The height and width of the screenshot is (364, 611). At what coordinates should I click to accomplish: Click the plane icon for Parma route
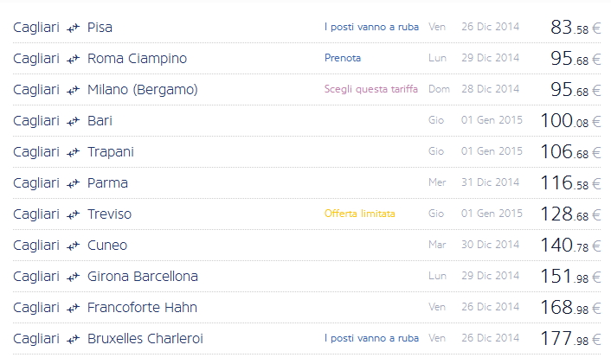pos(74,184)
